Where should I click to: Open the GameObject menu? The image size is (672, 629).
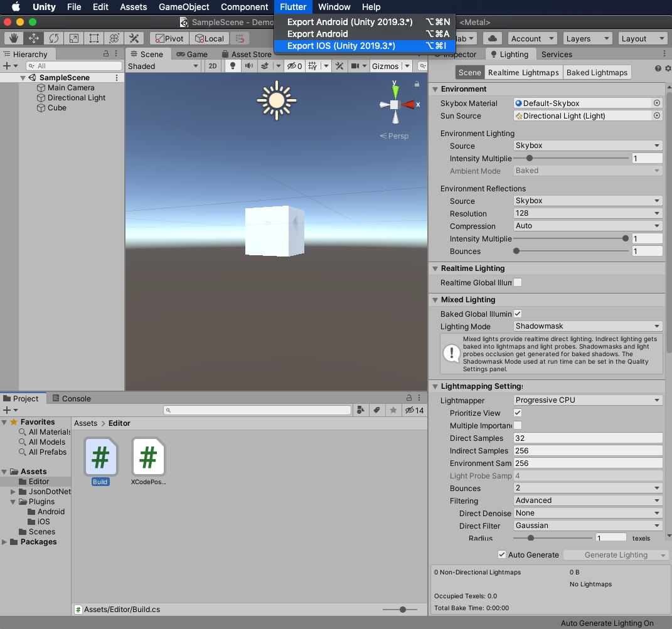click(x=184, y=7)
